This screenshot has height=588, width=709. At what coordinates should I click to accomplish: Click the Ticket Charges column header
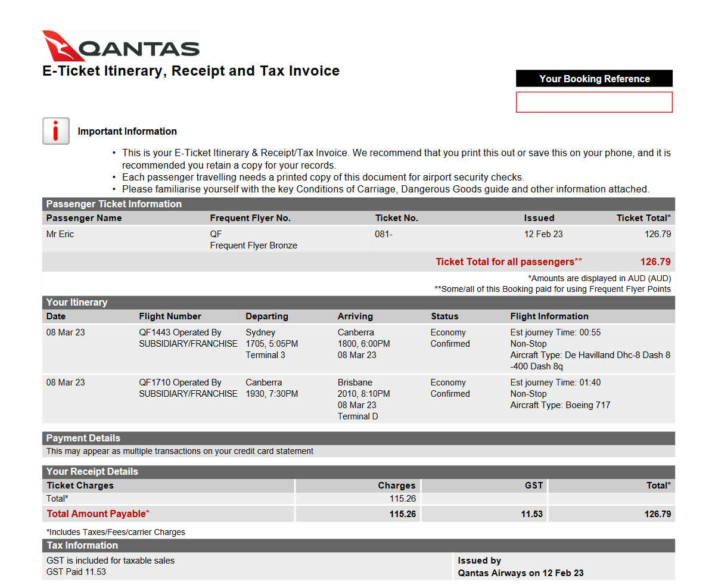coord(80,486)
